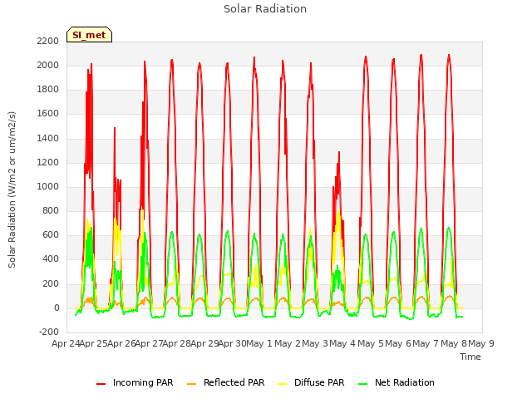Click the SI_met annotation label

[x=89, y=35]
